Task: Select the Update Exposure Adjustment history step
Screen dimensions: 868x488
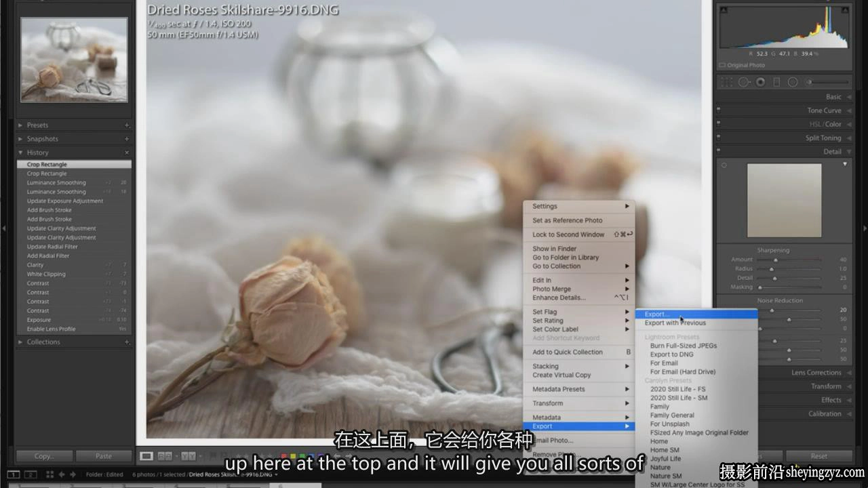Action: pos(74,201)
